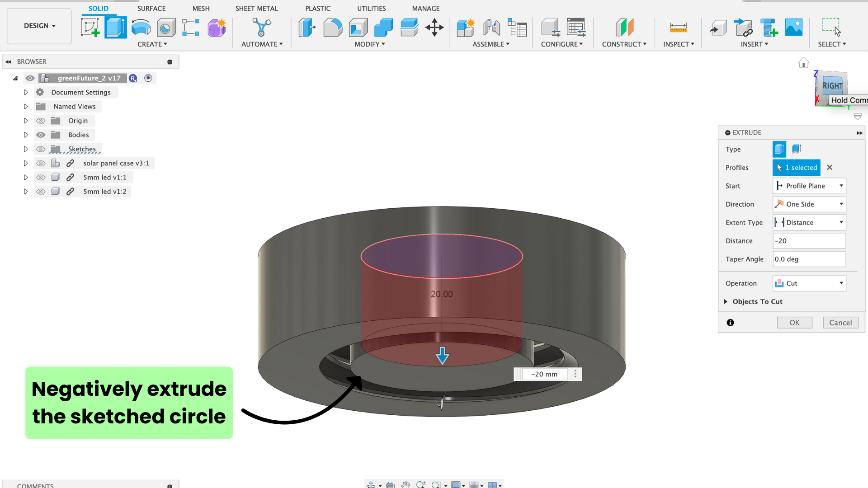The width and height of the screenshot is (868, 488).
Task: Open the MODIFY menu label
Action: (x=370, y=44)
